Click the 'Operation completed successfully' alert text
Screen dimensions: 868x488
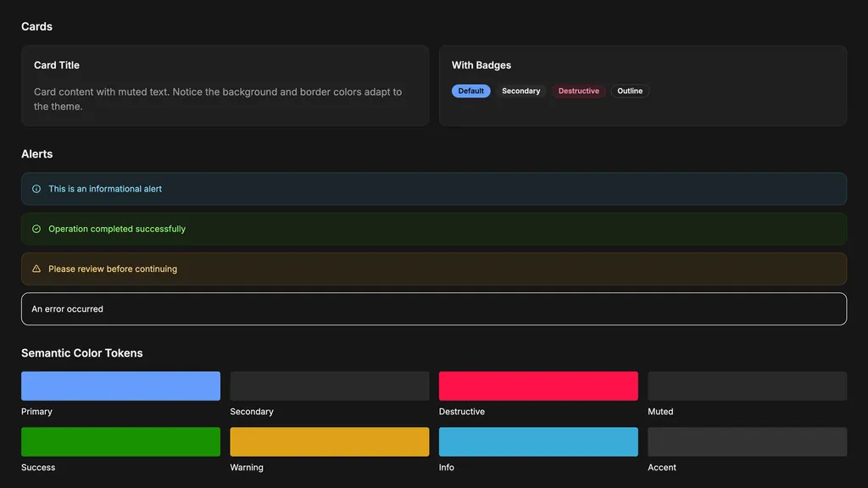click(117, 229)
